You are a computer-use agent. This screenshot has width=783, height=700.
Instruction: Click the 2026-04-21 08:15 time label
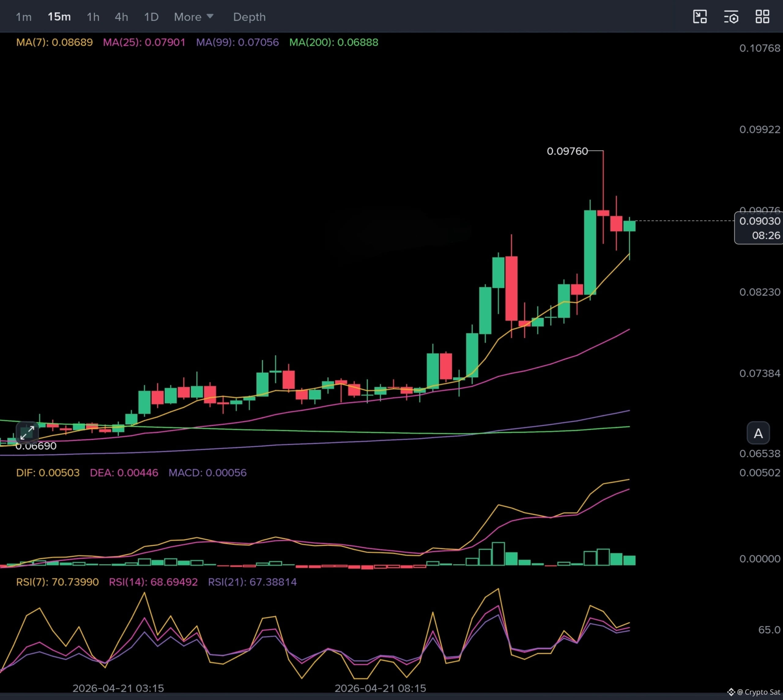[380, 688]
